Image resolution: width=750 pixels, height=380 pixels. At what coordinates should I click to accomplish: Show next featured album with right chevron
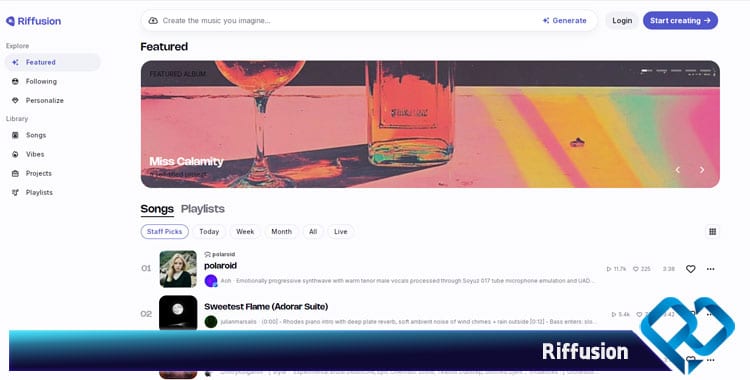(702, 170)
